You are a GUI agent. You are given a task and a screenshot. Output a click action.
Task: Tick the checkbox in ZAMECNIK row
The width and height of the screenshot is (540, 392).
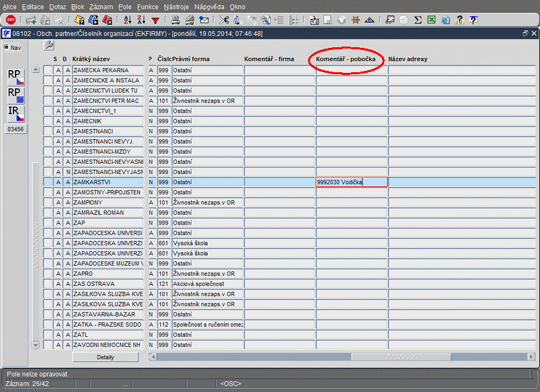point(47,121)
